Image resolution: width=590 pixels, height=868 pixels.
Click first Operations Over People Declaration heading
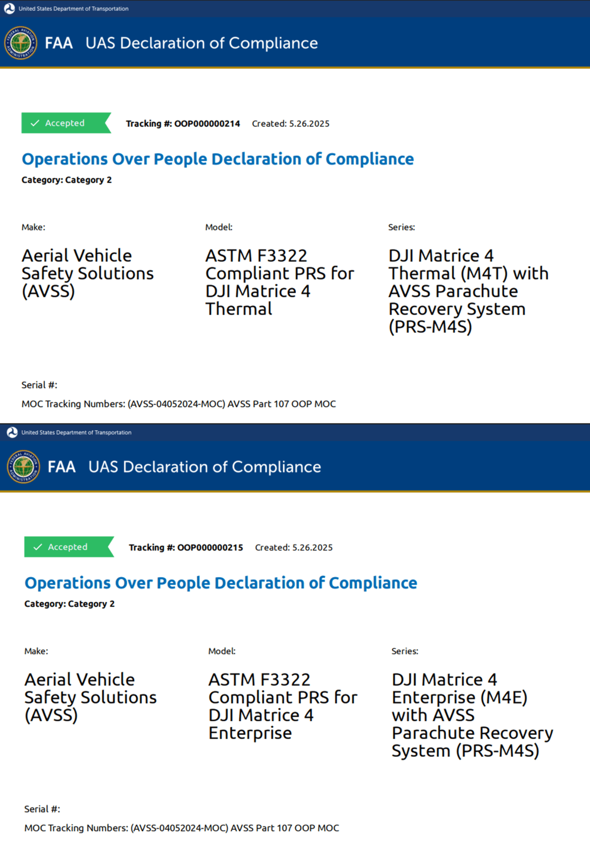218,159
